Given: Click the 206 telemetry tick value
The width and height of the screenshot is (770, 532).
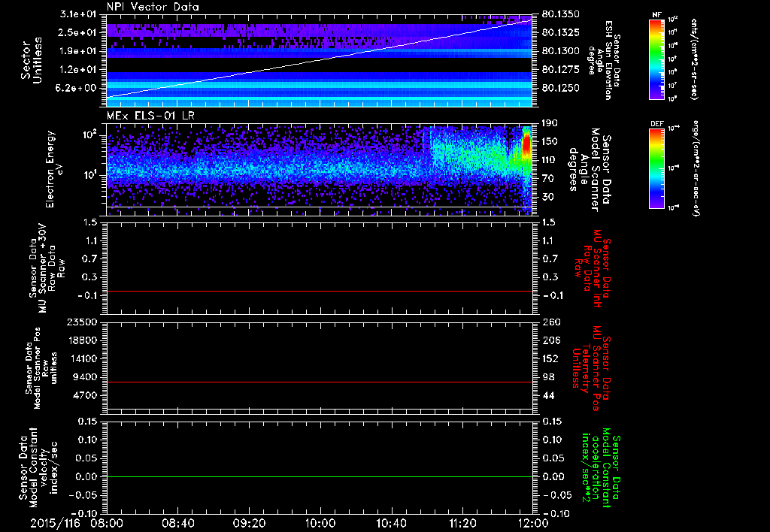Looking at the screenshot, I should pyautogui.click(x=550, y=340).
